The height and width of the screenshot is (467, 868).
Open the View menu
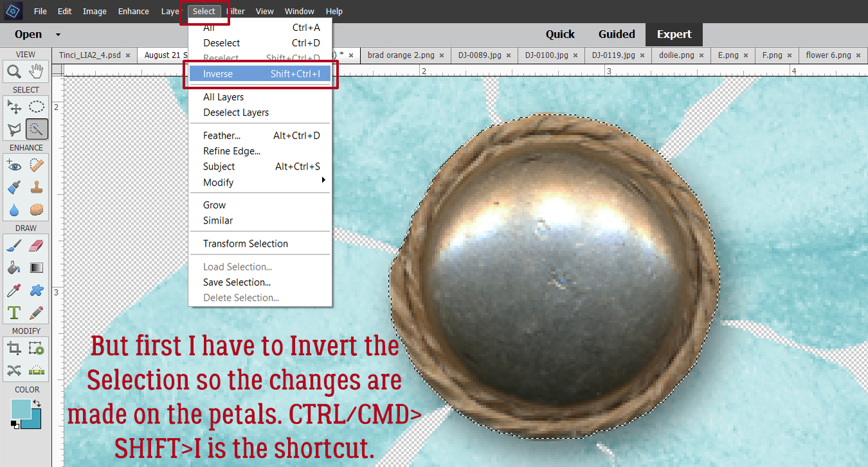(264, 12)
